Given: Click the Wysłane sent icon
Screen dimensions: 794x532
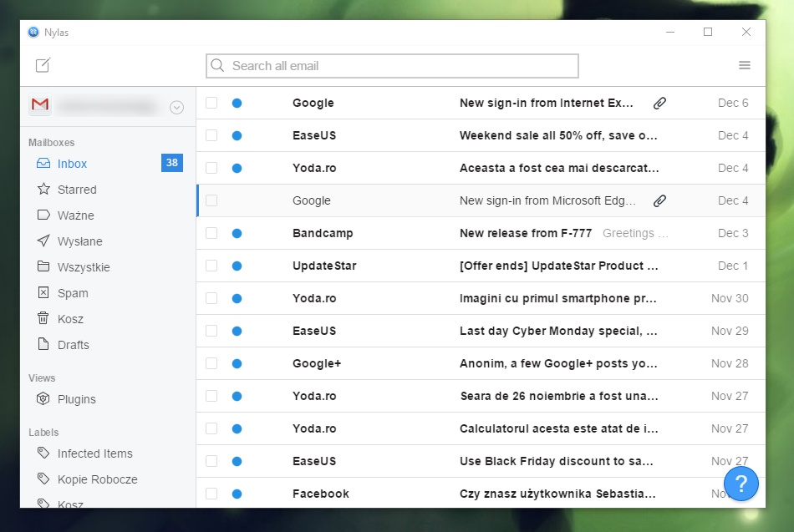Looking at the screenshot, I should [43, 241].
